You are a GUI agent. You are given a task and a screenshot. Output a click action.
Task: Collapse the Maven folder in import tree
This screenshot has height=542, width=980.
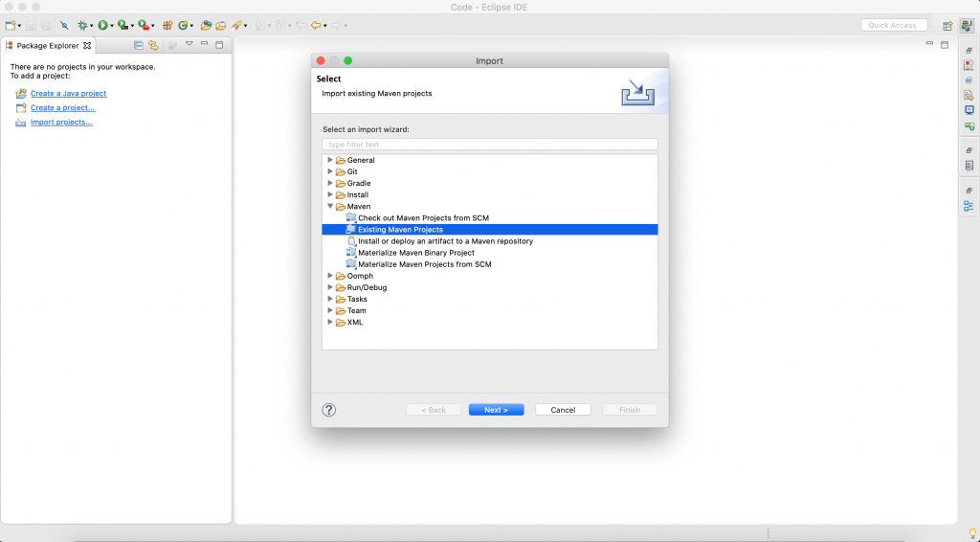330,206
